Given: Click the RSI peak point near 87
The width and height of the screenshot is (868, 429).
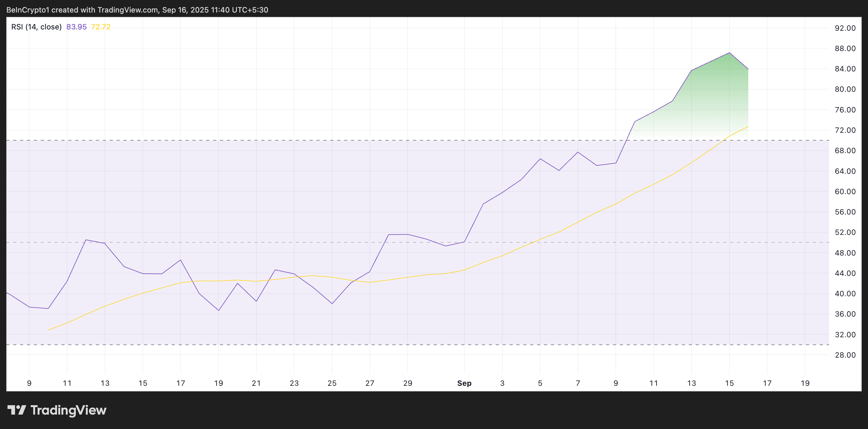Looking at the screenshot, I should coord(729,53).
